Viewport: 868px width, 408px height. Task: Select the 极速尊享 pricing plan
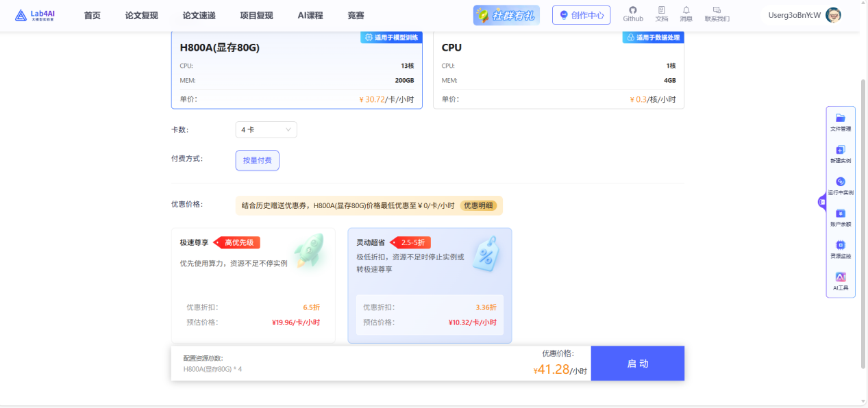click(253, 285)
